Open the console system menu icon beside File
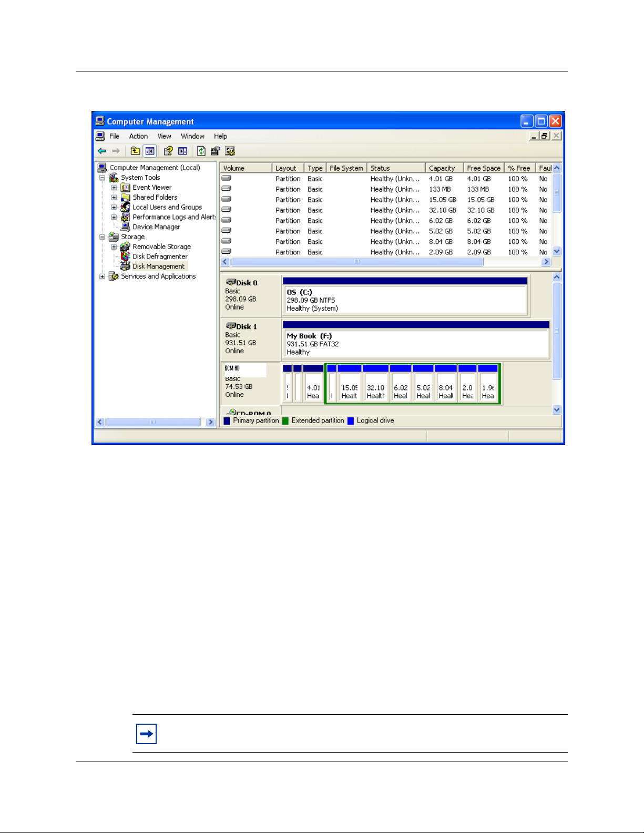 pos(100,136)
